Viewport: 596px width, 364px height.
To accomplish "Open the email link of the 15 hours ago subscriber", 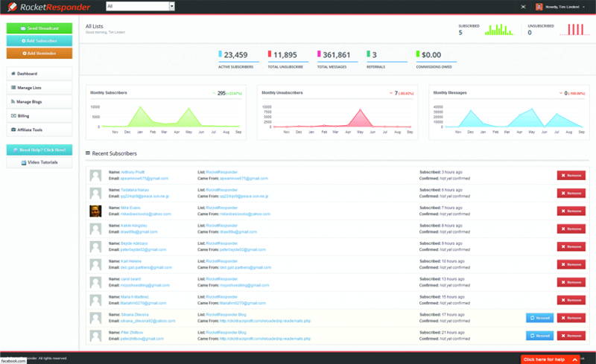I will tap(143, 303).
